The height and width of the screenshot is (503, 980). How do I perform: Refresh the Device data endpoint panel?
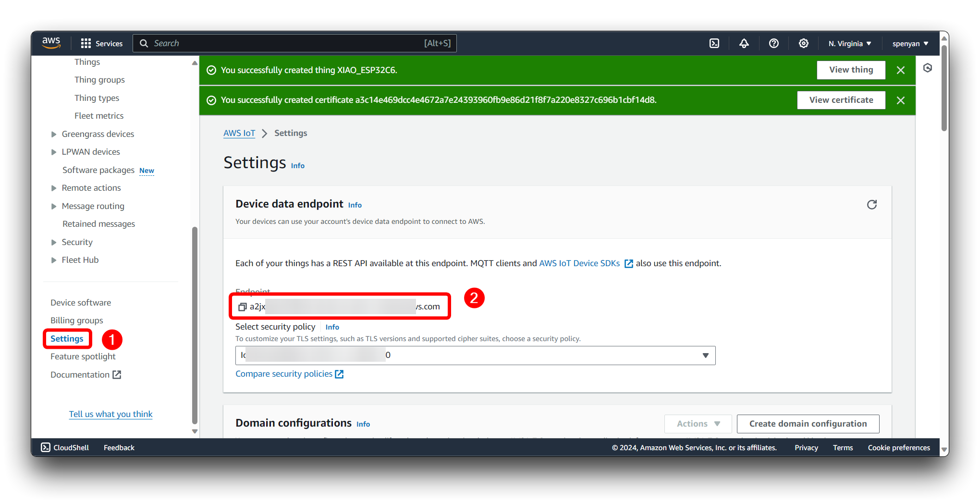tap(871, 205)
